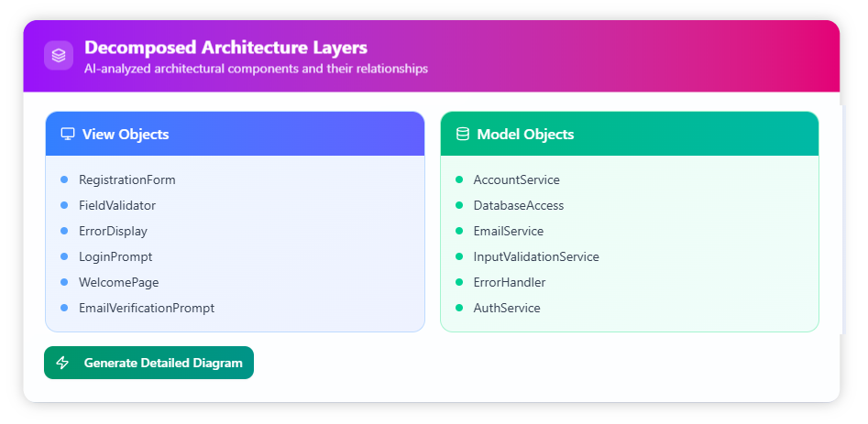Select AuthService from the model list

click(506, 308)
